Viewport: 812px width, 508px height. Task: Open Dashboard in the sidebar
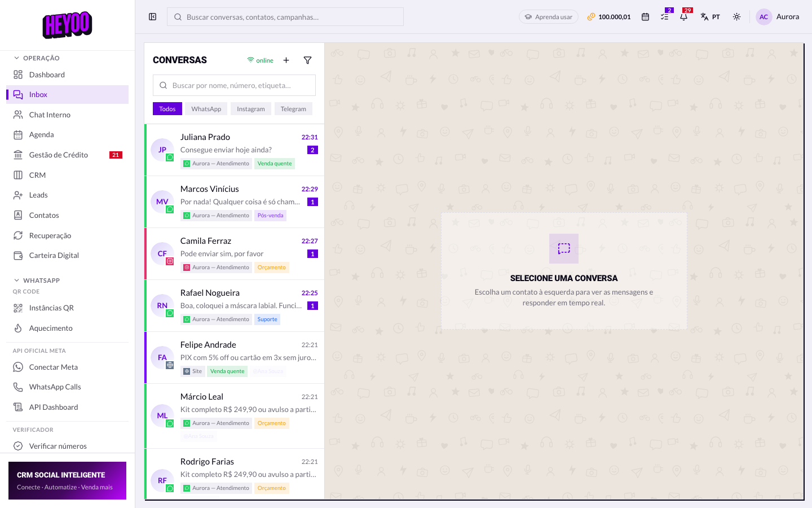[x=67, y=75]
